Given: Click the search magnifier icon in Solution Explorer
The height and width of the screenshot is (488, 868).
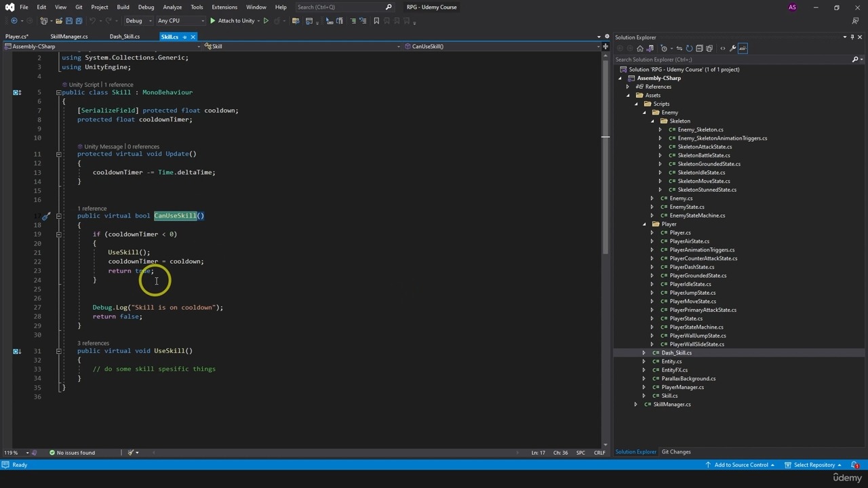Looking at the screenshot, I should (x=854, y=60).
